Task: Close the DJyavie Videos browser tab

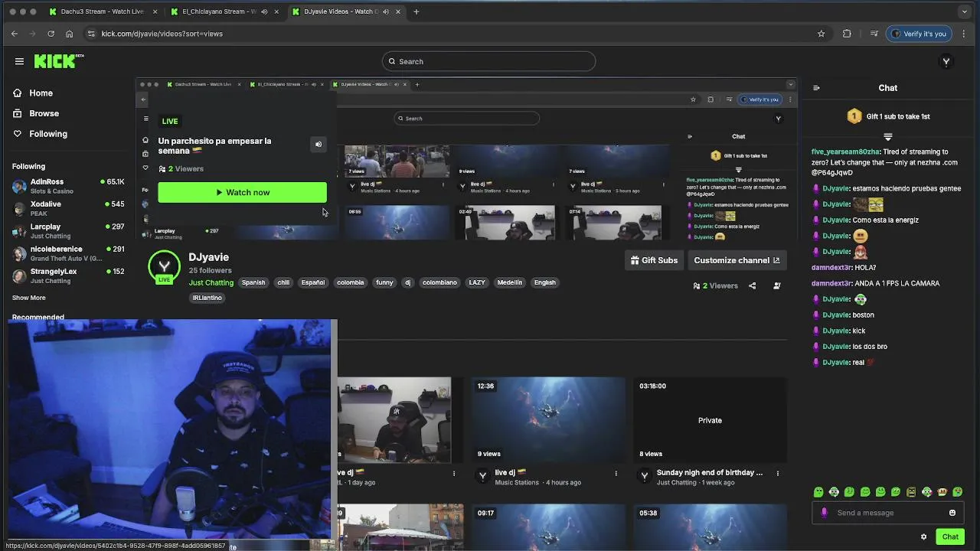Action: (x=398, y=11)
